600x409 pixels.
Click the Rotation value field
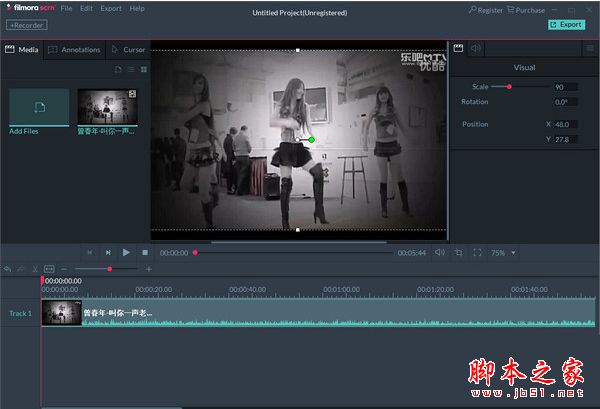[566, 102]
